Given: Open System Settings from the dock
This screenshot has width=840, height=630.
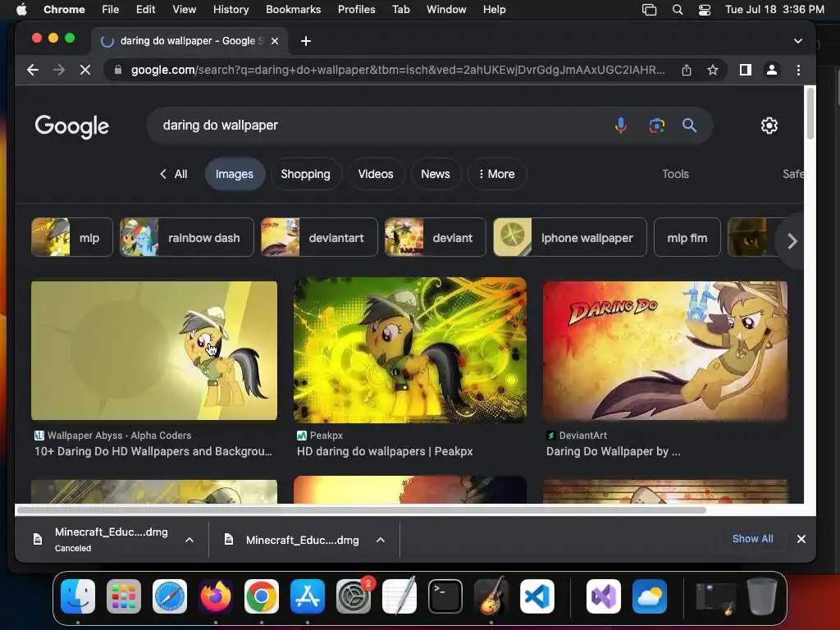Looking at the screenshot, I should (x=354, y=596).
